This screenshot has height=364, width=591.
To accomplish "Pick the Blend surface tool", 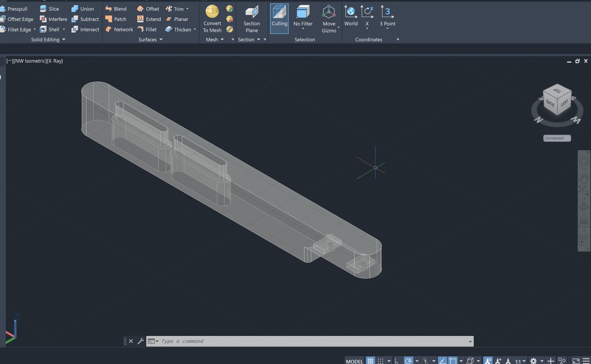I will pos(116,9).
